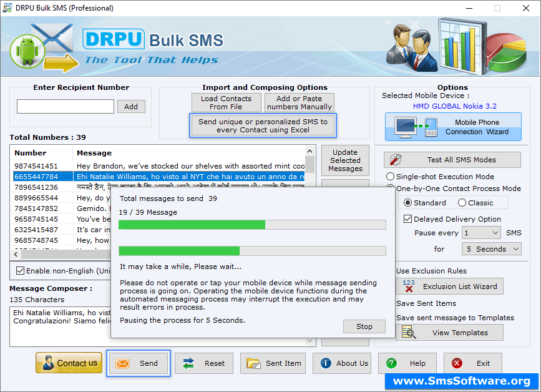Viewport: 541px width, 392px height.
Task: Click the Number column header
Action: tap(42, 153)
